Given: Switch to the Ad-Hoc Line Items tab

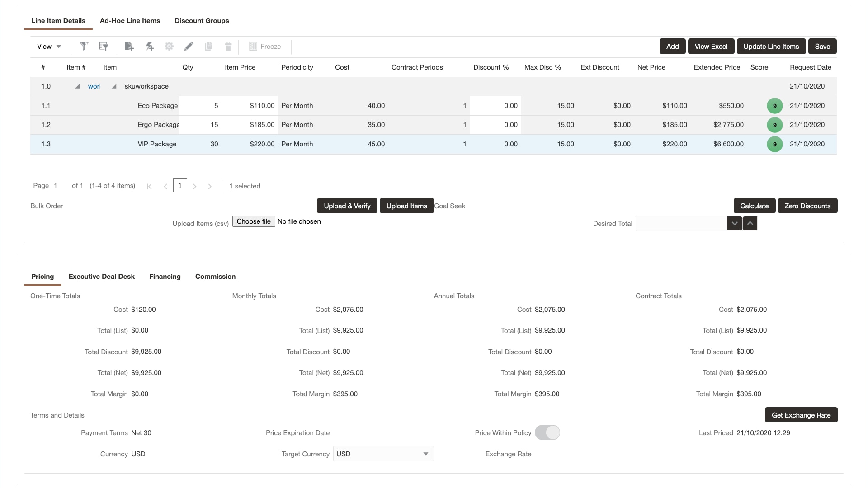Looking at the screenshot, I should pos(130,21).
